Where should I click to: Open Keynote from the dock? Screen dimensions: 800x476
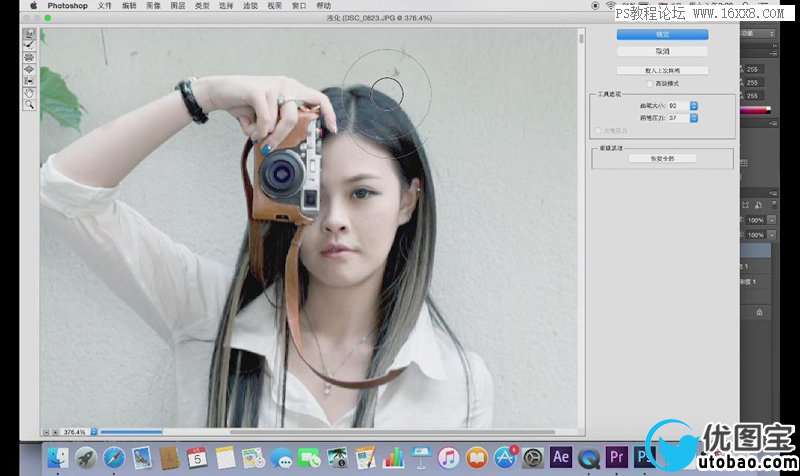[x=421, y=457]
